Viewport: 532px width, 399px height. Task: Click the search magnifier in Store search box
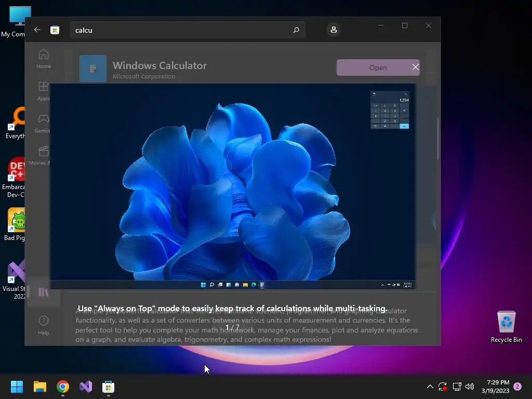click(x=296, y=30)
